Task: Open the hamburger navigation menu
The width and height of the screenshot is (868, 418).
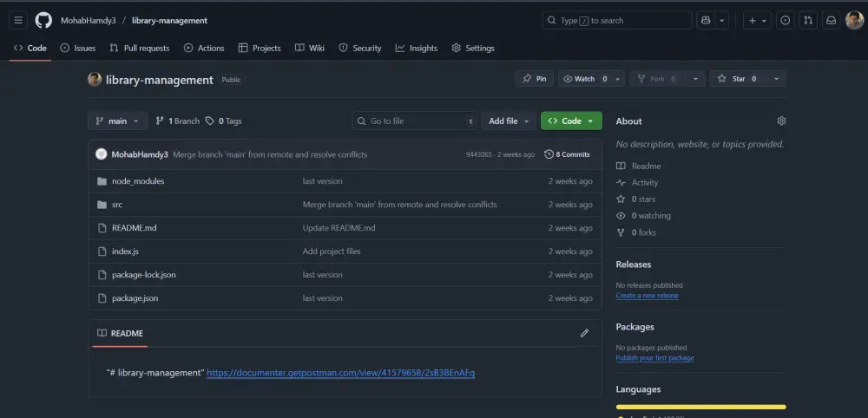Action: coord(18,21)
